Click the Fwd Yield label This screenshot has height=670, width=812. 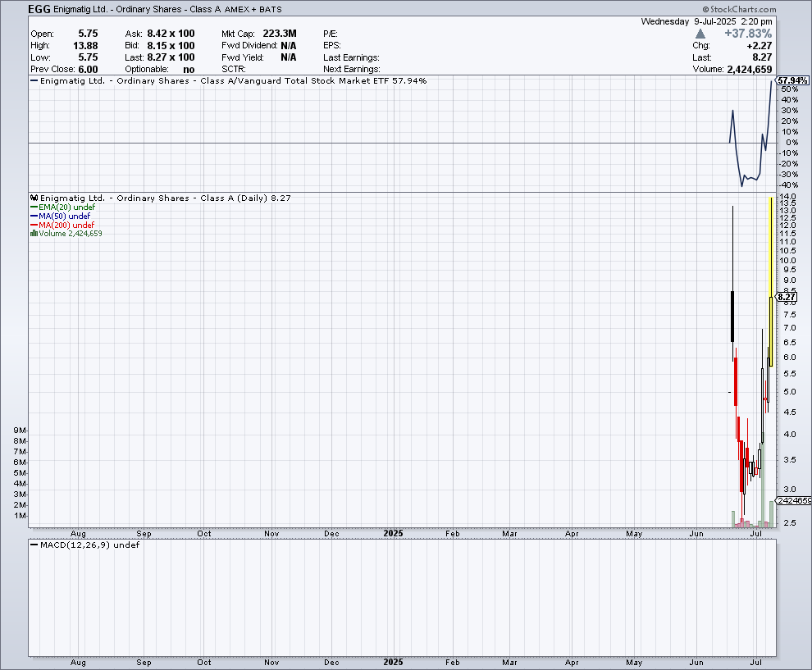(243, 57)
